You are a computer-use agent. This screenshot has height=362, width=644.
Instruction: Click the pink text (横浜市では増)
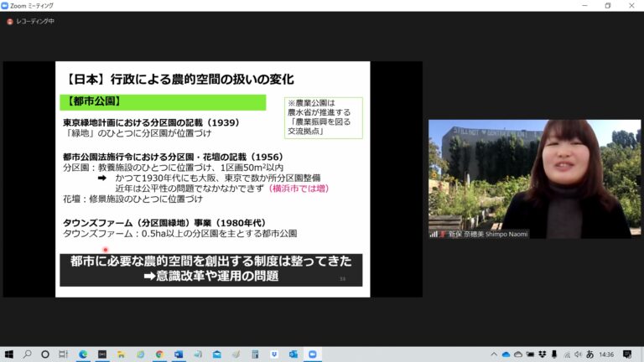tap(299, 189)
